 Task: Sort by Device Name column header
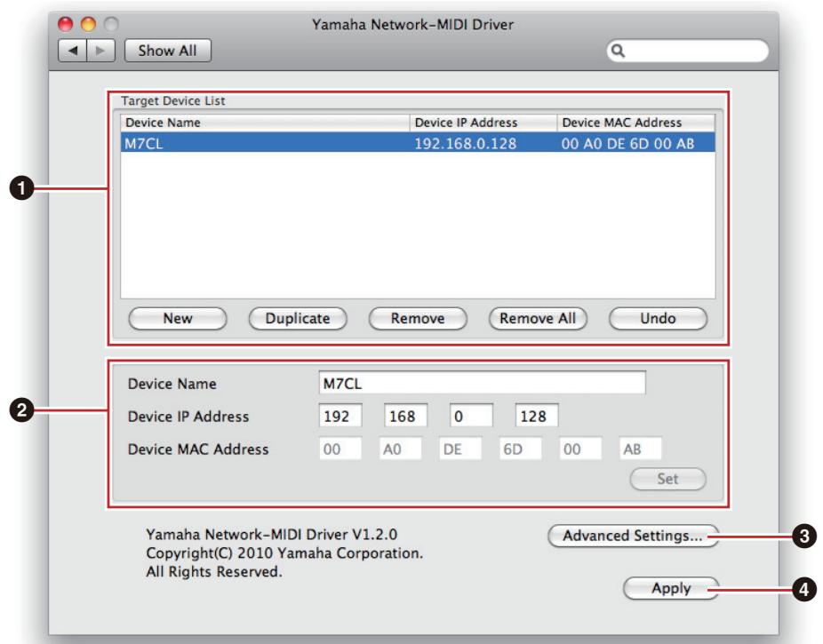click(265, 123)
